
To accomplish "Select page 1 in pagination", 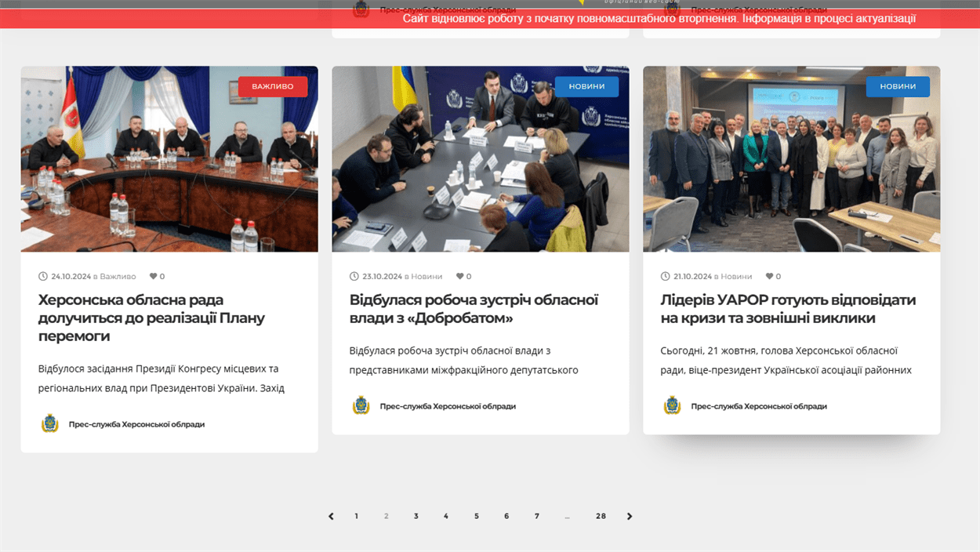I will [x=356, y=516].
